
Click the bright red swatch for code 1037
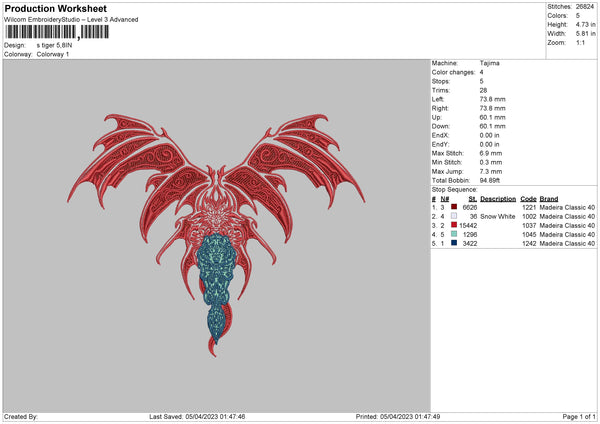[x=454, y=225]
